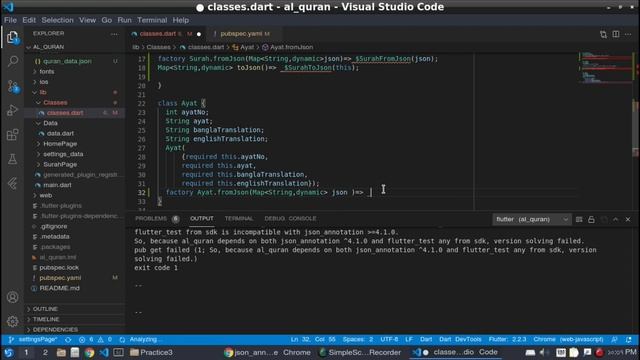Click the editor minimap
This screenshot has height=360, width=640.
(604, 67)
